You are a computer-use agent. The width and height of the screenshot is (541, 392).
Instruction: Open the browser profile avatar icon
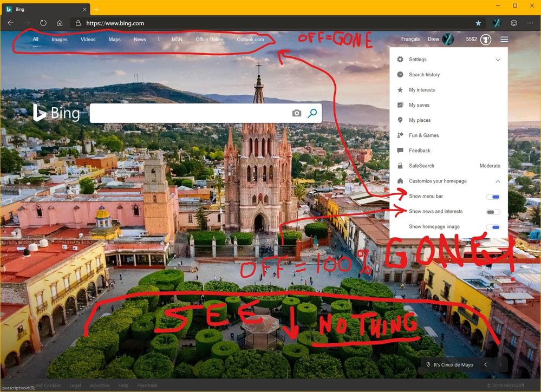497,23
